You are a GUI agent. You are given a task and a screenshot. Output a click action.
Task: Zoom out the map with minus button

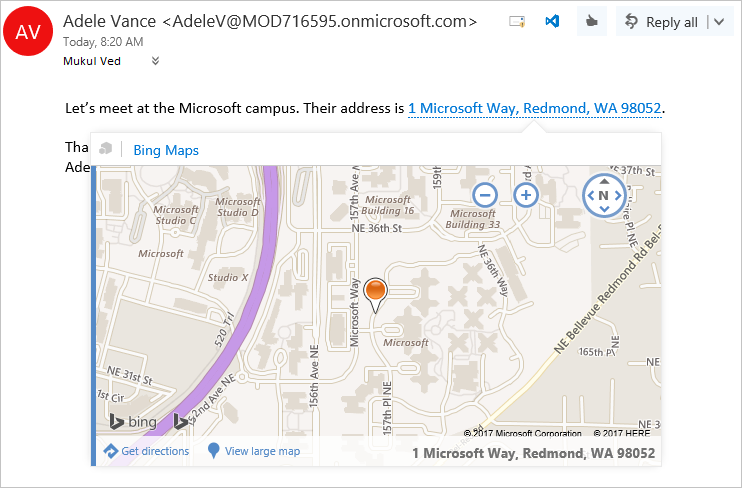[485, 195]
